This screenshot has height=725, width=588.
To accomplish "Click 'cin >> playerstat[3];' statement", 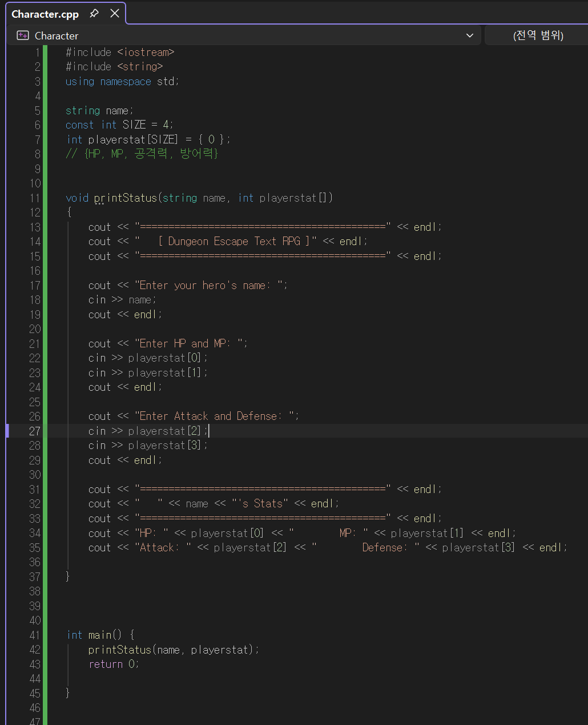I will [148, 445].
